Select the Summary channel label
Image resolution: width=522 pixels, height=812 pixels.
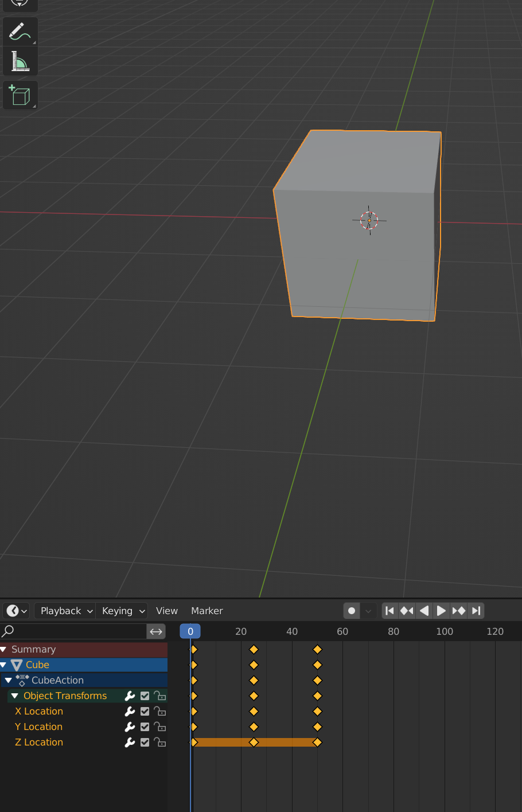click(x=33, y=649)
